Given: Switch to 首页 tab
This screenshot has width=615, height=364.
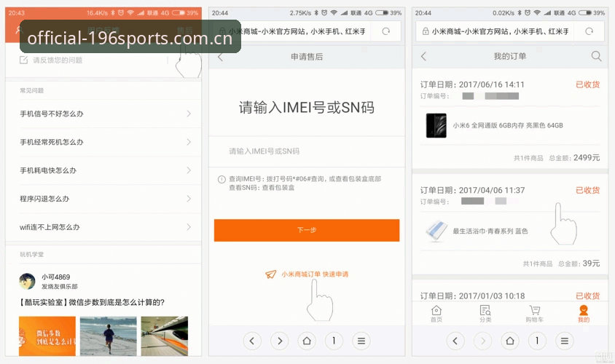Looking at the screenshot, I should tap(436, 314).
